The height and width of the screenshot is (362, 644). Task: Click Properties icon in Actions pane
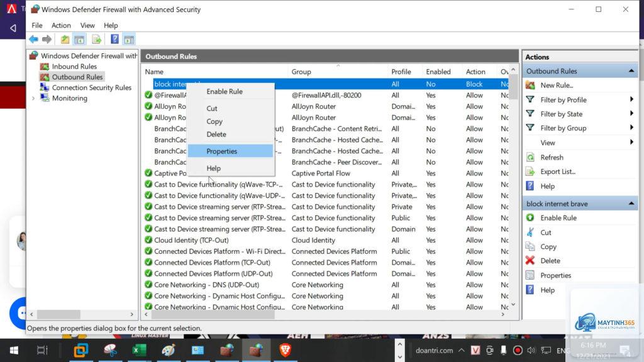(530, 275)
